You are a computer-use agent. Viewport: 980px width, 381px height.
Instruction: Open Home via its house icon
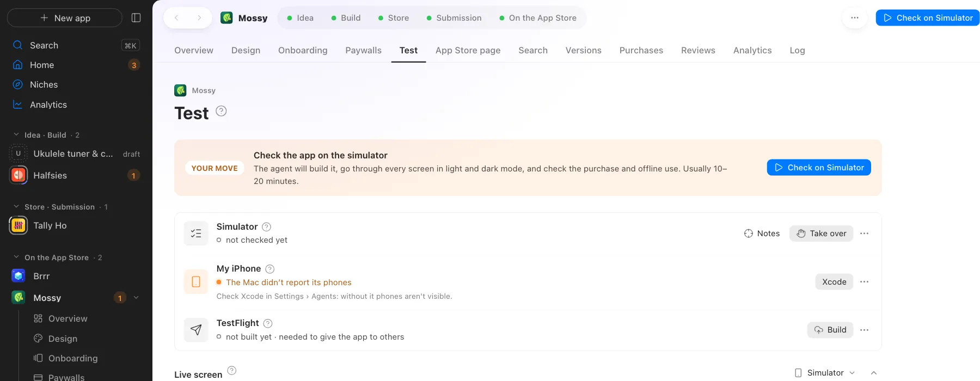click(18, 65)
